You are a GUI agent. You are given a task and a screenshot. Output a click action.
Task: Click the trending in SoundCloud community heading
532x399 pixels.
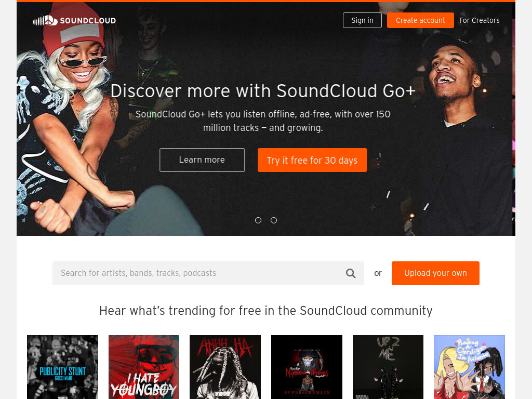coord(266,311)
